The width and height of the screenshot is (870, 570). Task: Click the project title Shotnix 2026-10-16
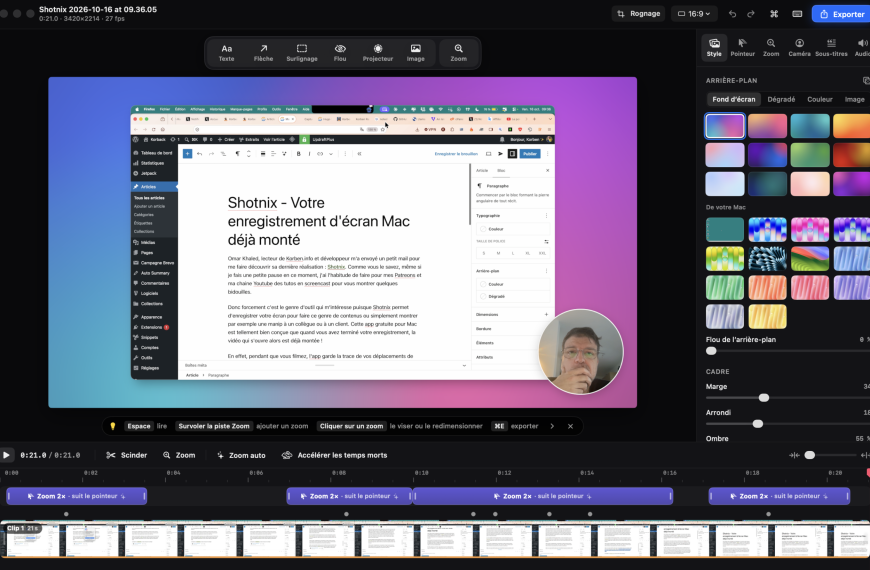coord(98,9)
